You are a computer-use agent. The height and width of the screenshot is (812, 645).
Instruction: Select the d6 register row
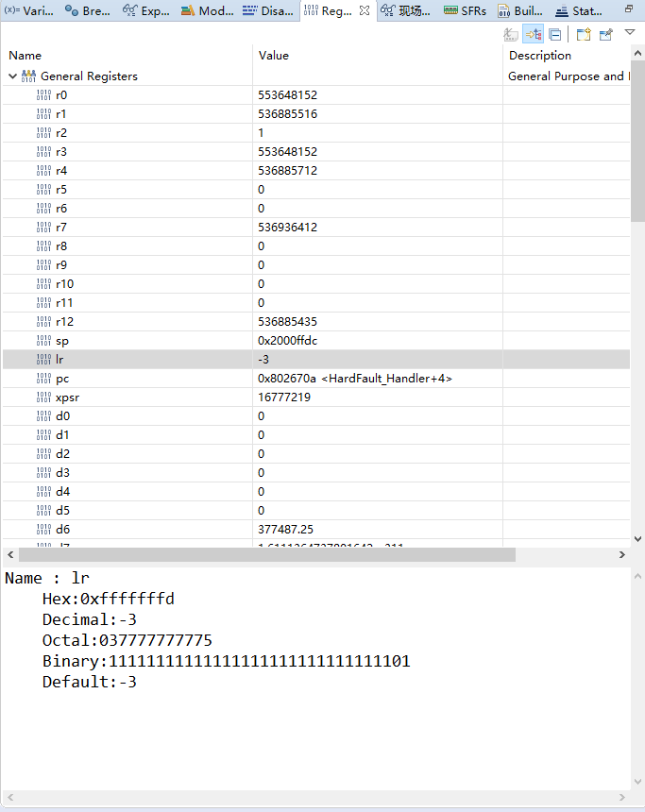142,530
